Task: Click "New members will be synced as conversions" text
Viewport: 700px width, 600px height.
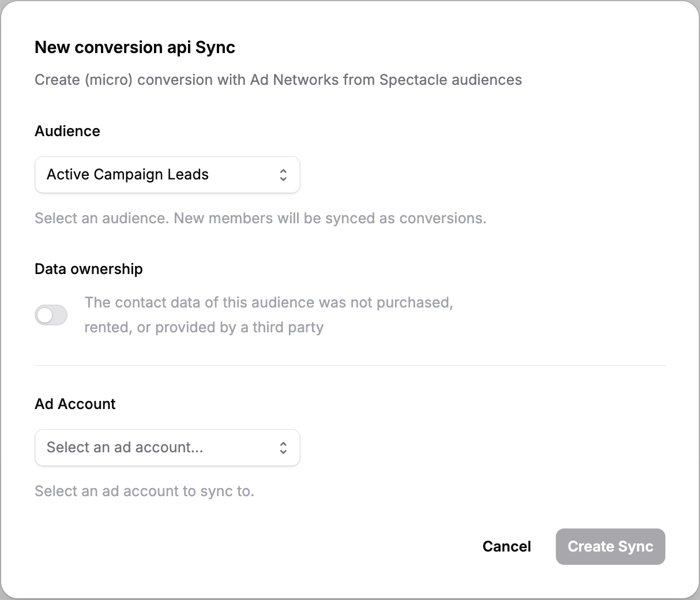Action: tap(330, 219)
